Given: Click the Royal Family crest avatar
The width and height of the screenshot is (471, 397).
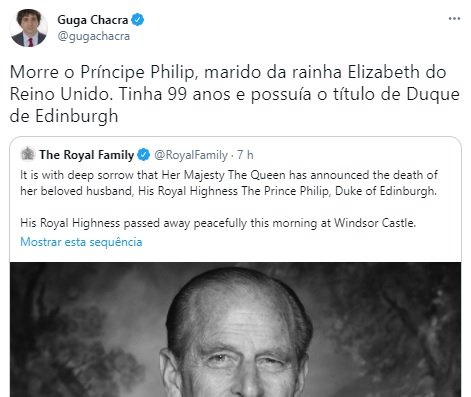Looking at the screenshot, I should 28,154.
